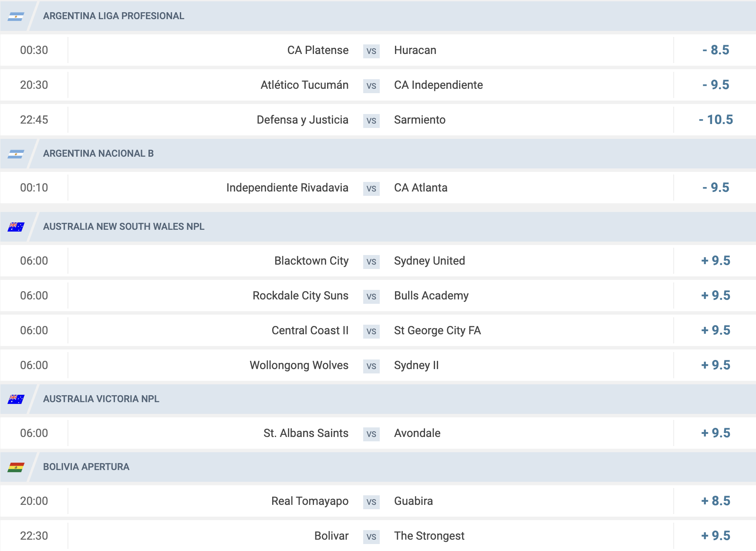The width and height of the screenshot is (756, 551).
Task: Select the -9.5 tip for Independiente Rivadavia match
Action: tap(715, 188)
